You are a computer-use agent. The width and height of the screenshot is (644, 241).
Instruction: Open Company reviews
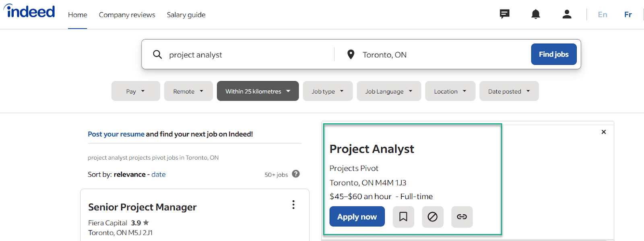coord(127,15)
